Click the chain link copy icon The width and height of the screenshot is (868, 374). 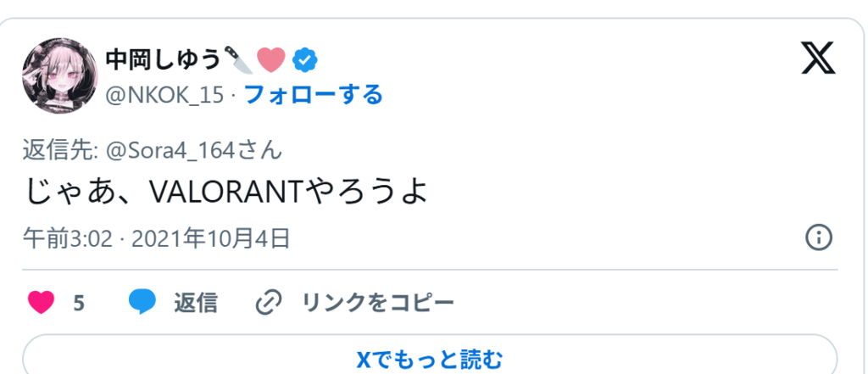[x=269, y=303]
